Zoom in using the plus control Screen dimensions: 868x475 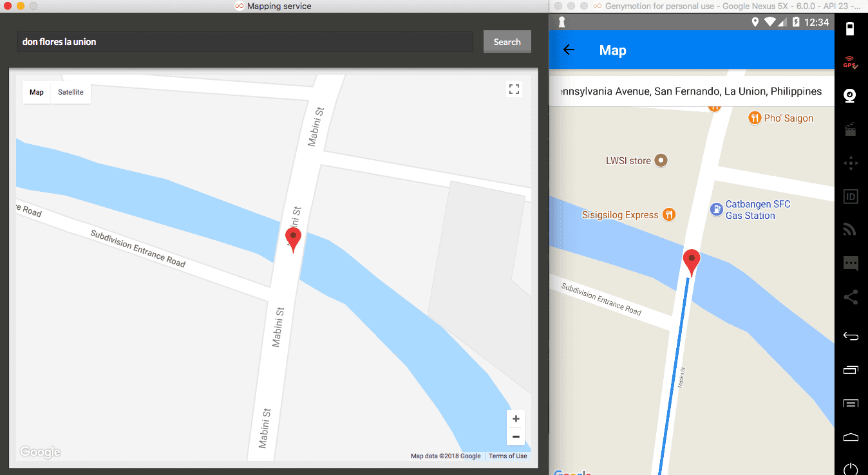coord(515,418)
